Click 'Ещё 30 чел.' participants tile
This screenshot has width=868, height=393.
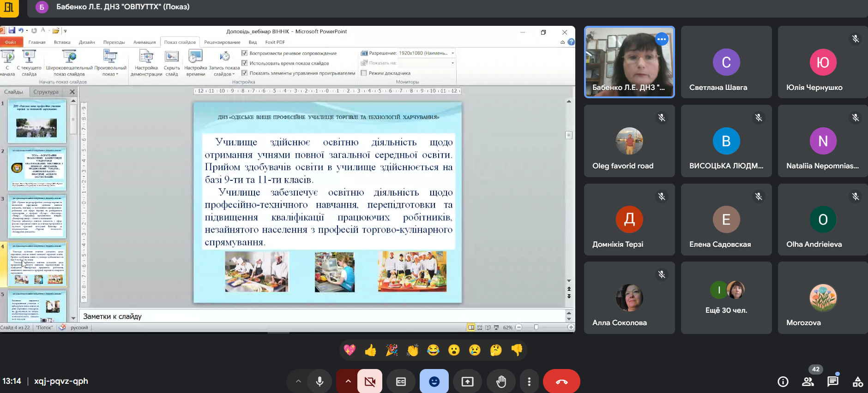tap(726, 298)
